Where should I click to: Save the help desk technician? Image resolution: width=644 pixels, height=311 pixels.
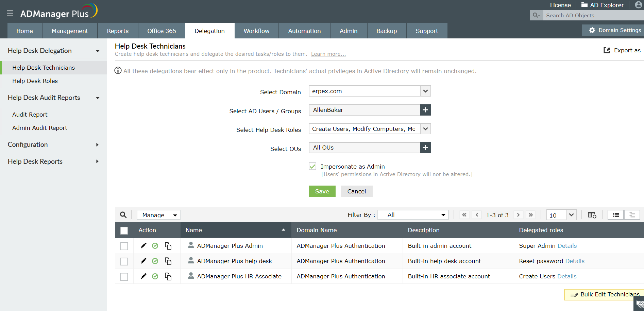click(x=322, y=191)
